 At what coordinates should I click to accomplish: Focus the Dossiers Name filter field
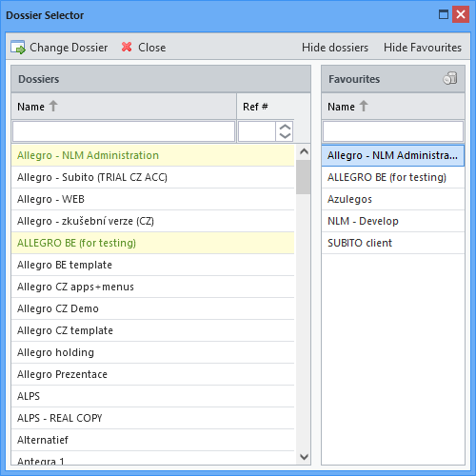(x=124, y=131)
